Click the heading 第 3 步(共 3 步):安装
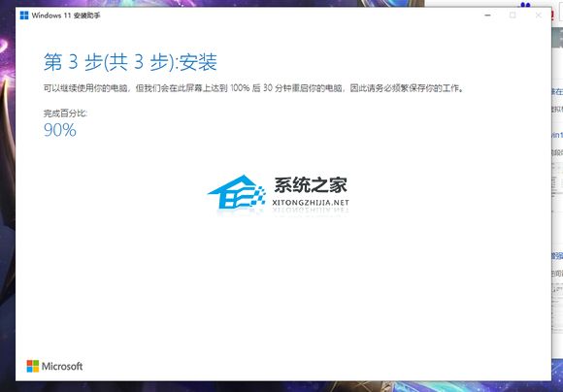The image size is (563, 392). pos(130,62)
